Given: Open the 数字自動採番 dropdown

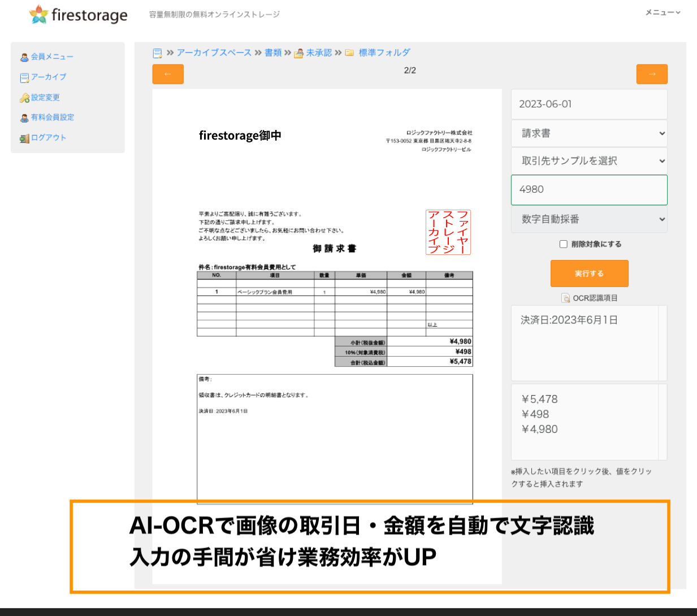Looking at the screenshot, I should click(x=589, y=219).
